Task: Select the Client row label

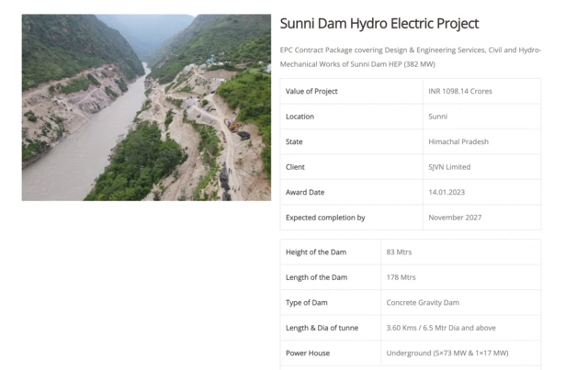Action: point(295,167)
